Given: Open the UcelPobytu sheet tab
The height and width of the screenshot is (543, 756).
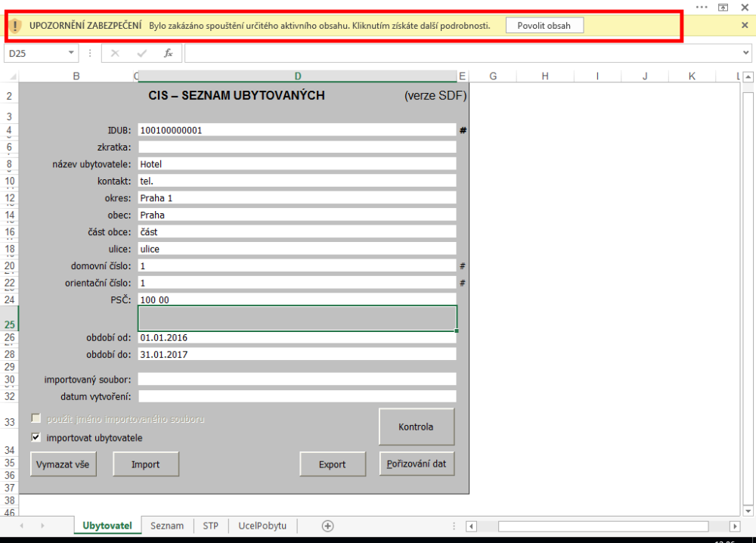Looking at the screenshot, I should (x=262, y=526).
